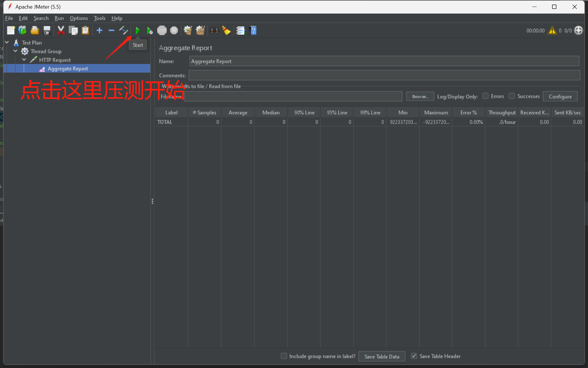
Task: Start the test with green play icon
Action: [x=138, y=30]
